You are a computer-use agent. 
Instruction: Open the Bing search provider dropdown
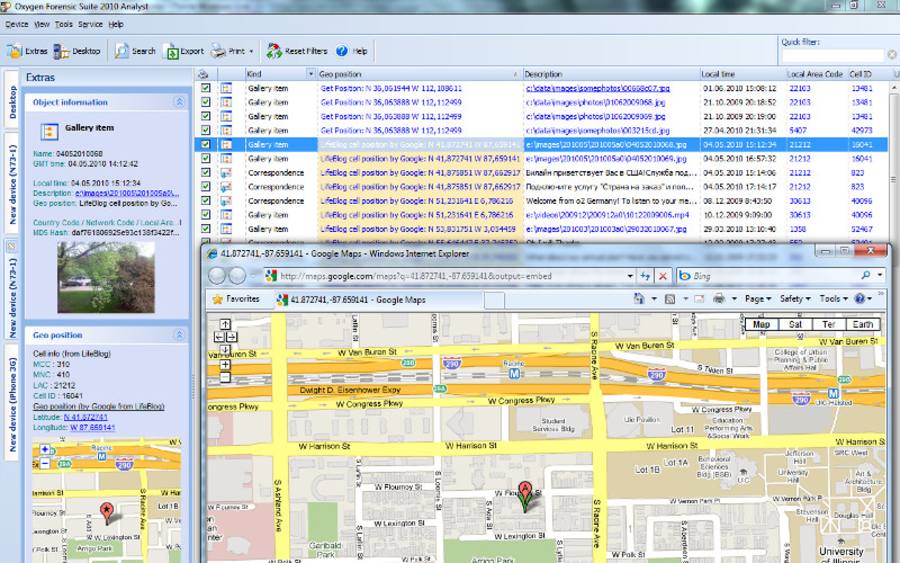[880, 275]
